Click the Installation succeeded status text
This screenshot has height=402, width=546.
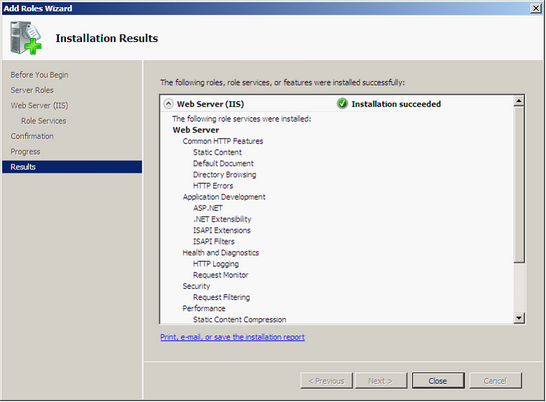click(x=396, y=104)
